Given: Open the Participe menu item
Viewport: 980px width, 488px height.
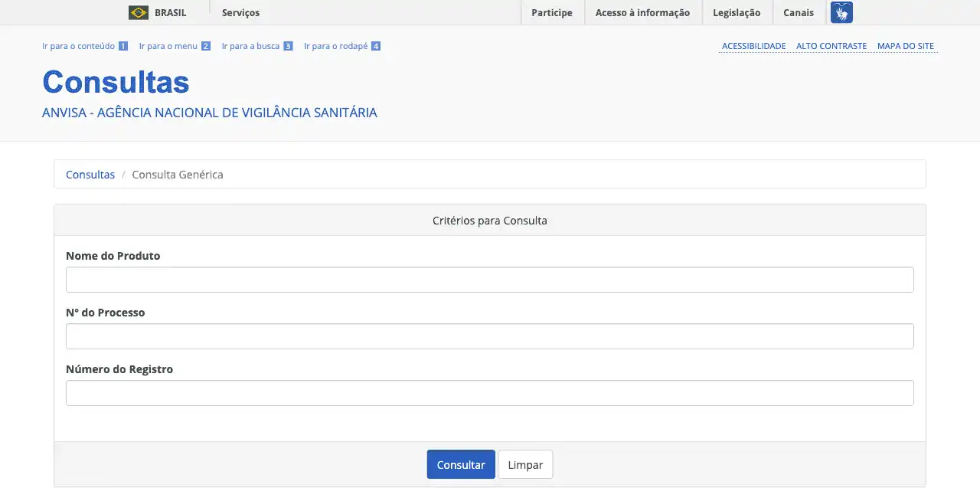Looking at the screenshot, I should [551, 12].
